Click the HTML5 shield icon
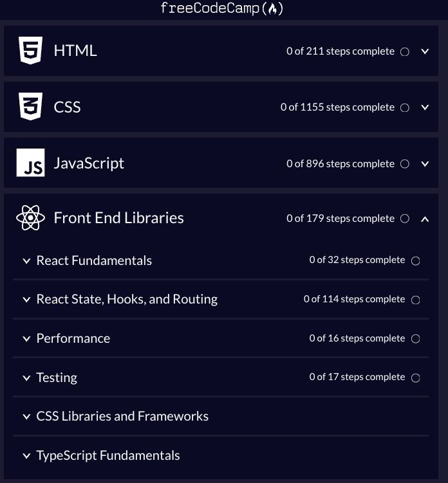Viewport: 448px width, 483px height. tap(30, 51)
